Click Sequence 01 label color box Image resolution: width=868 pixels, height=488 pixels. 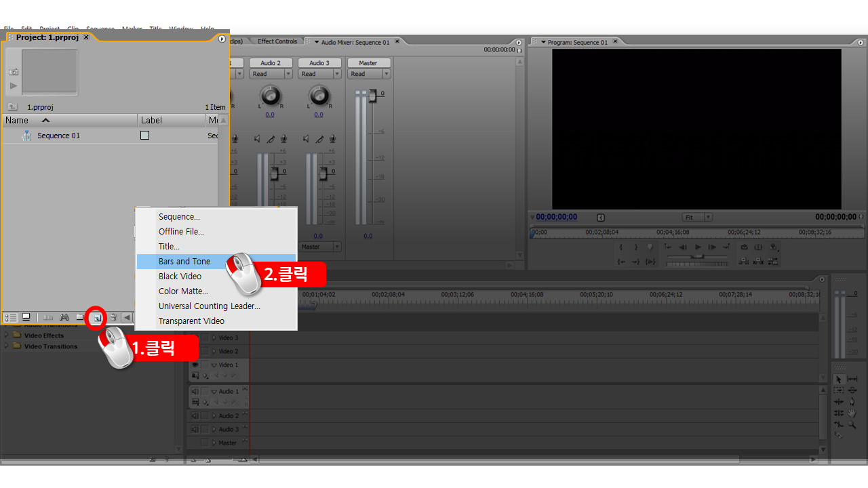pyautogui.click(x=144, y=136)
